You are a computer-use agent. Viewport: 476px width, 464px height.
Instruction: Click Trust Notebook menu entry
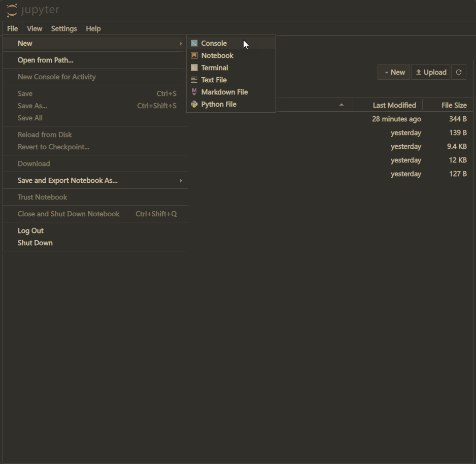[95, 197]
